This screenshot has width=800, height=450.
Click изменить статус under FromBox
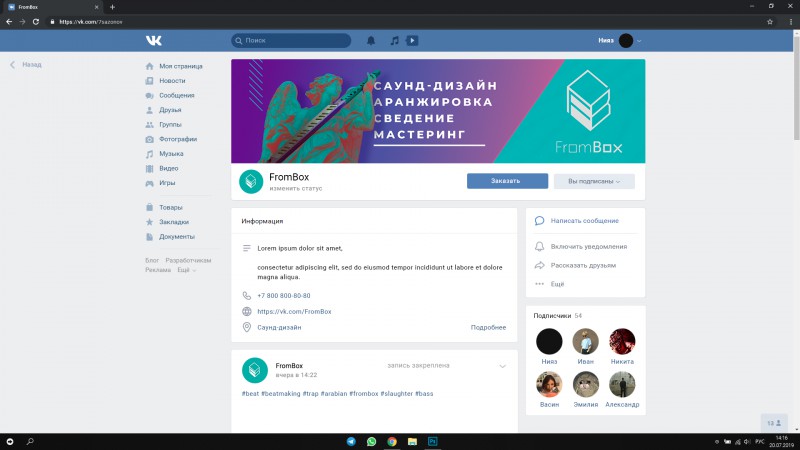tap(295, 188)
